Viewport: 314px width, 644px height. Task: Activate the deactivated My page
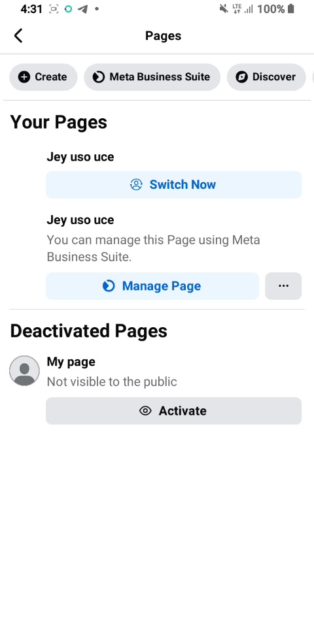pyautogui.click(x=173, y=411)
